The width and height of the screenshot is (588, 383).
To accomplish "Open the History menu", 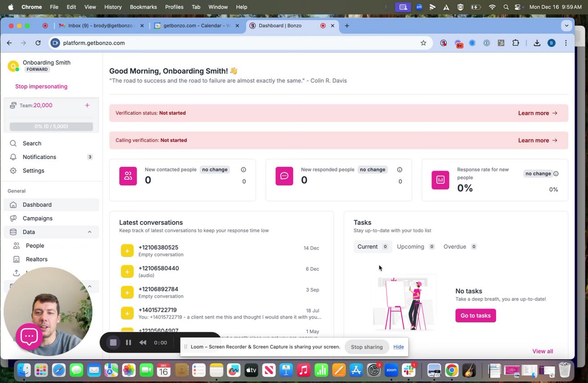I will pyautogui.click(x=113, y=7).
